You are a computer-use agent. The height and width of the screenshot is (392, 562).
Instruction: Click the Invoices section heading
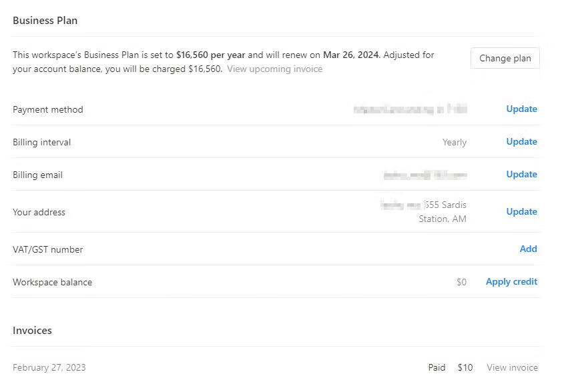32,330
